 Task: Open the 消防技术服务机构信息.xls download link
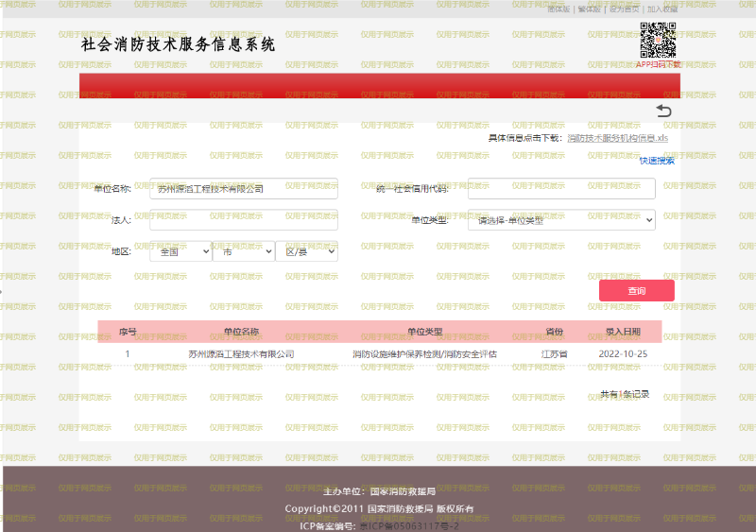coord(618,138)
